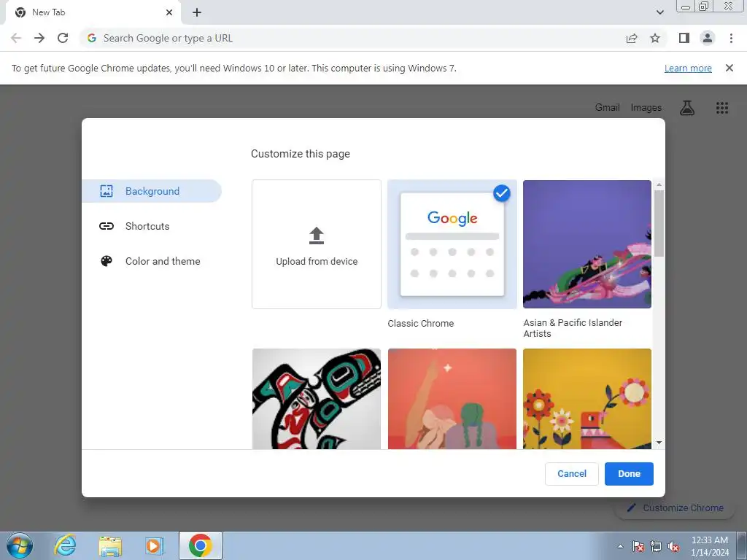Click the browser back arrow
This screenshot has width=747, height=560.
point(16,38)
